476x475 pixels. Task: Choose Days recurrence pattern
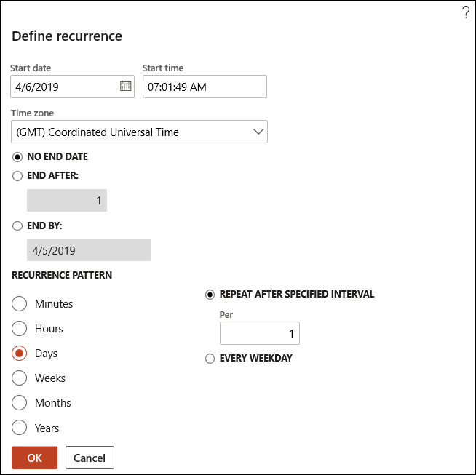pos(20,354)
